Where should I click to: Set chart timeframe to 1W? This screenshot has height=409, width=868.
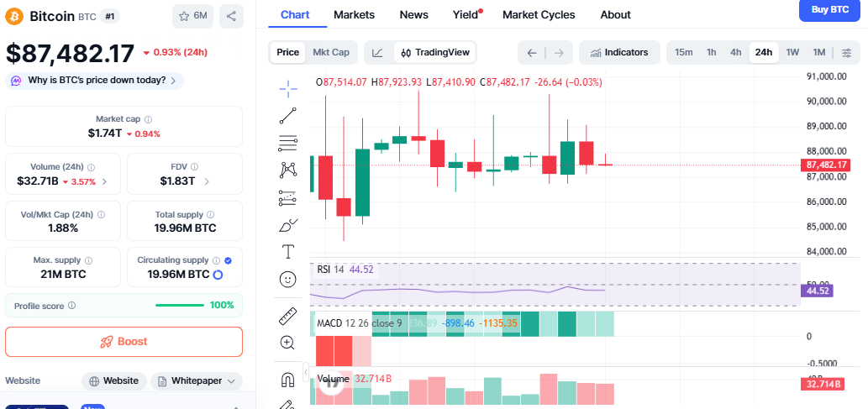(x=792, y=52)
